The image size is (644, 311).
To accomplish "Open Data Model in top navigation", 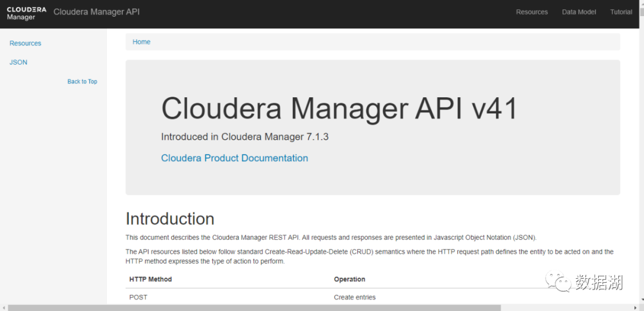I will pyautogui.click(x=578, y=12).
